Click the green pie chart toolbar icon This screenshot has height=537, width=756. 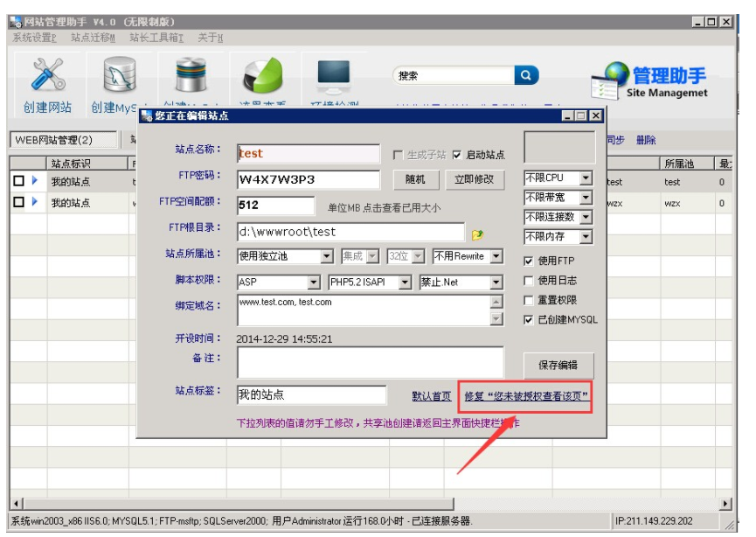[x=262, y=77]
